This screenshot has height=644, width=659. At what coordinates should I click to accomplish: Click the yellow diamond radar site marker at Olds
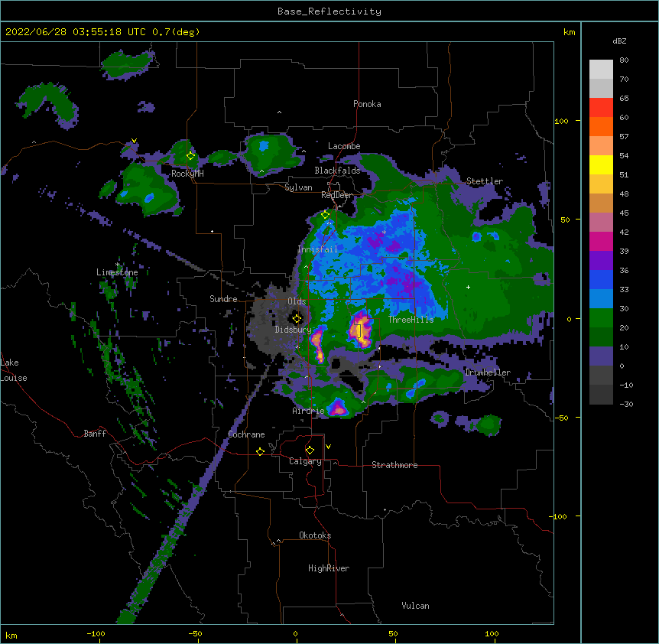(297, 318)
